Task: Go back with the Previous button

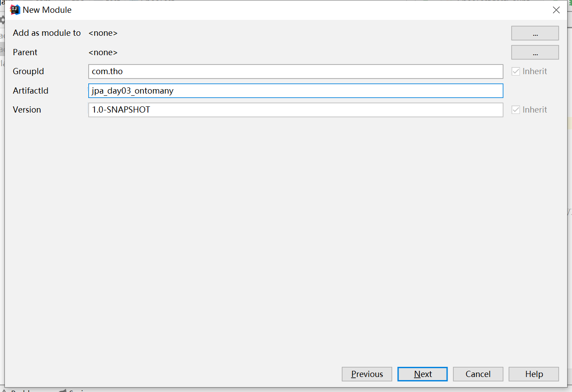Action: pyautogui.click(x=367, y=374)
